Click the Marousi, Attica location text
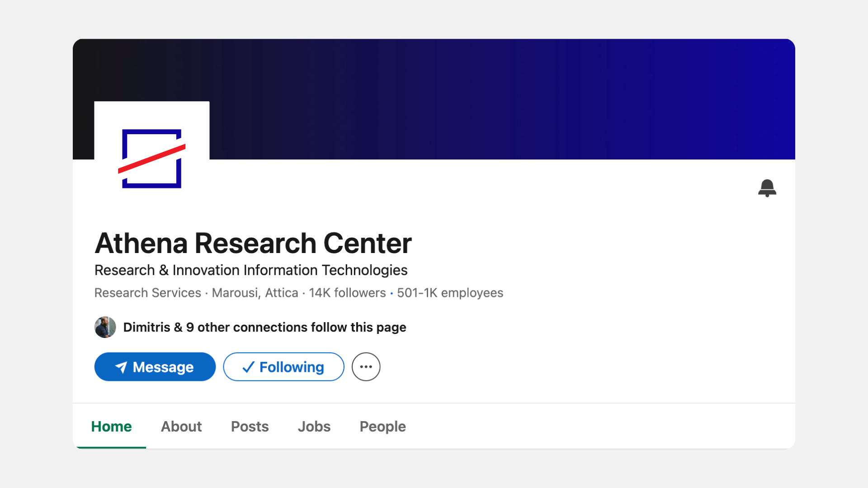This screenshot has height=488, width=868. (255, 293)
